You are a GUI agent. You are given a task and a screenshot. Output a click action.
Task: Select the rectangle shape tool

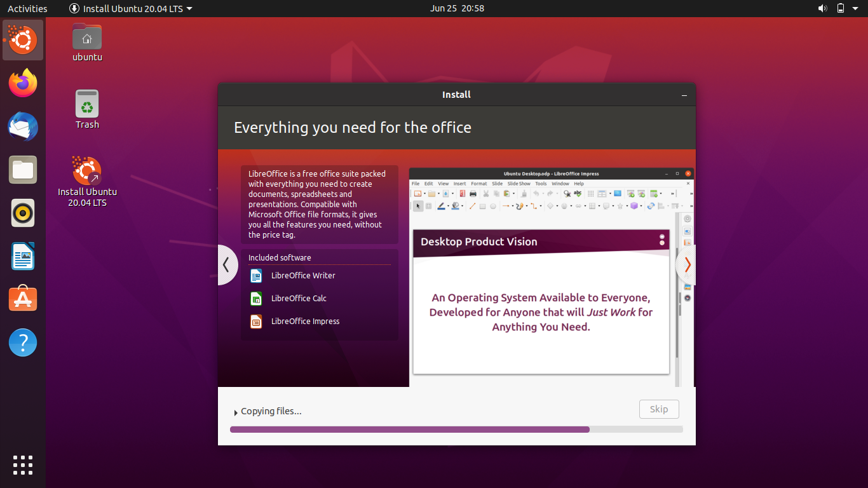[483, 207]
